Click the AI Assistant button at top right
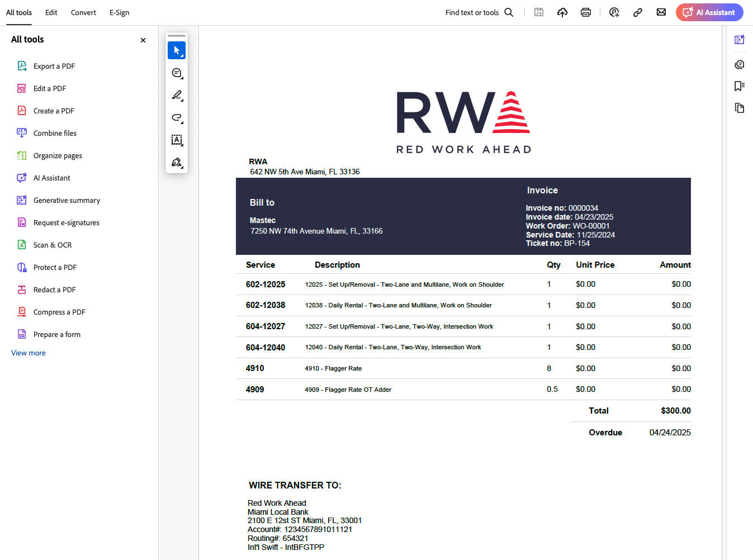Image resolution: width=753 pixels, height=560 pixels. coord(709,12)
